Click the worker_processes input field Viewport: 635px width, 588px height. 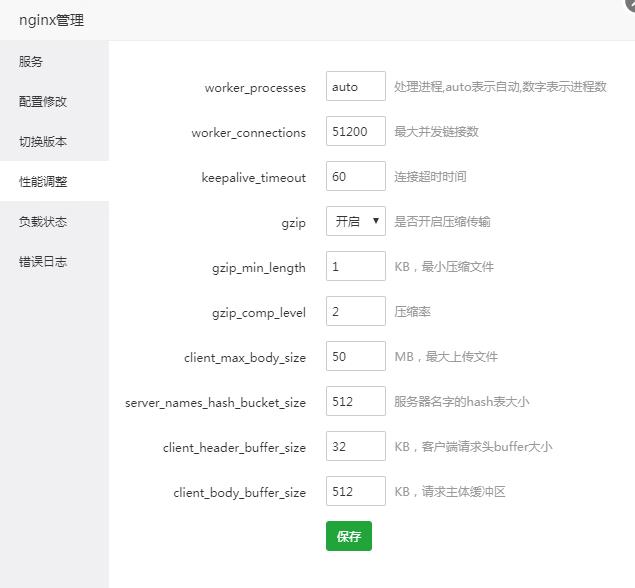pyautogui.click(x=356, y=86)
